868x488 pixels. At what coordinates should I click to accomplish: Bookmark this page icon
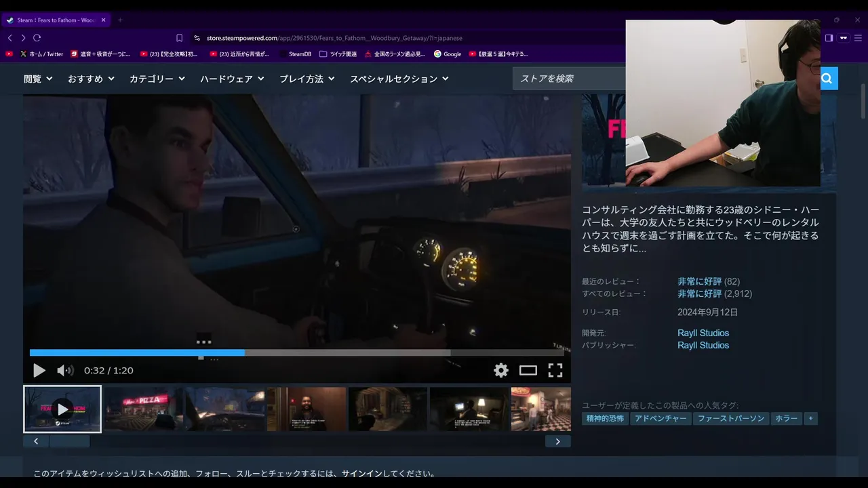point(179,38)
